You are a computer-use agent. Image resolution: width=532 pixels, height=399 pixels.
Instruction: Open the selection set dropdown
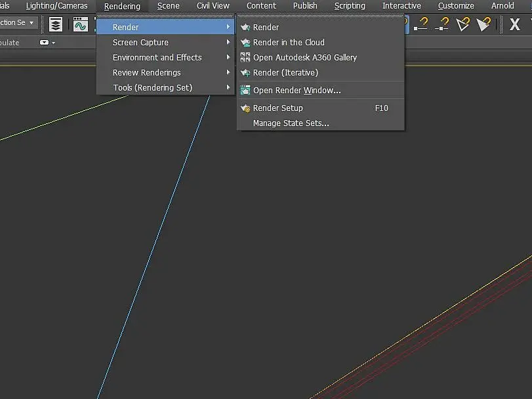[18, 23]
